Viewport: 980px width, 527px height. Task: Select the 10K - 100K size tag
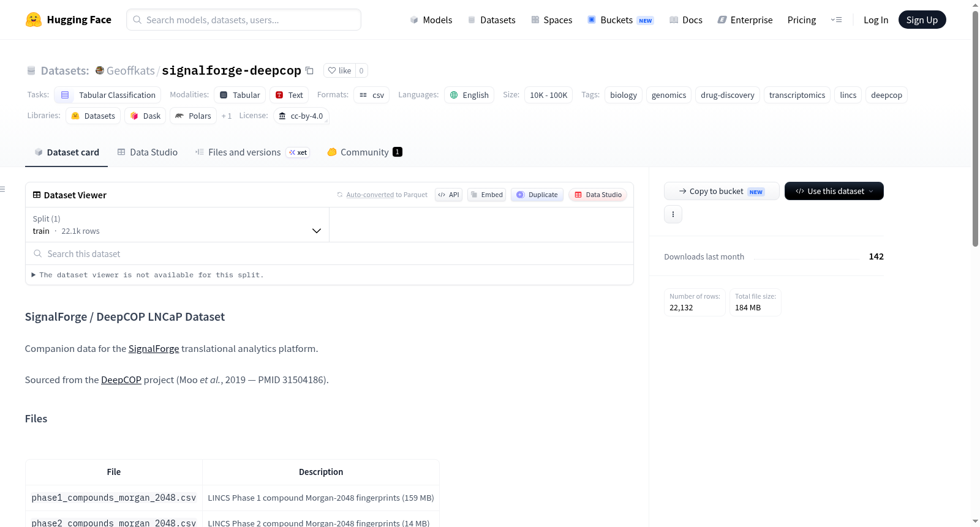pos(549,95)
